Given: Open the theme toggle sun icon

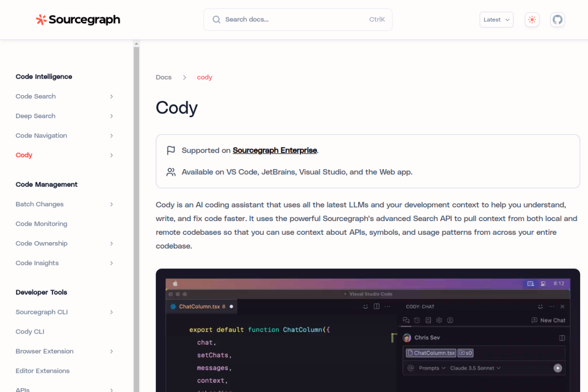Looking at the screenshot, I should click(x=531, y=19).
